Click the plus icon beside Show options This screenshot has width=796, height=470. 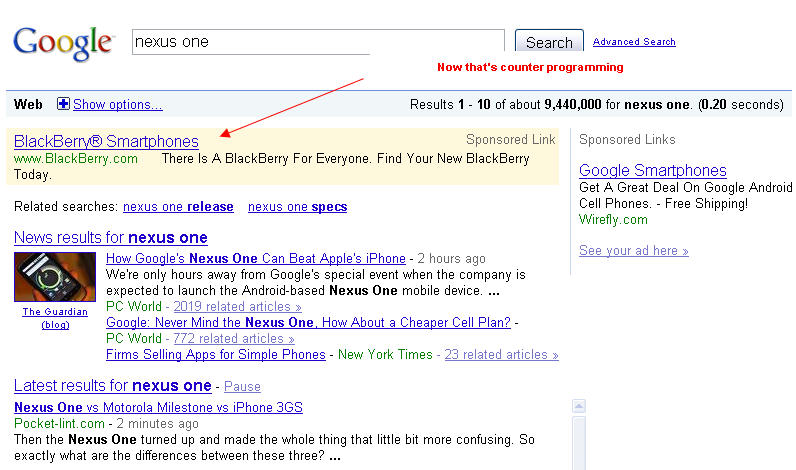[63, 104]
